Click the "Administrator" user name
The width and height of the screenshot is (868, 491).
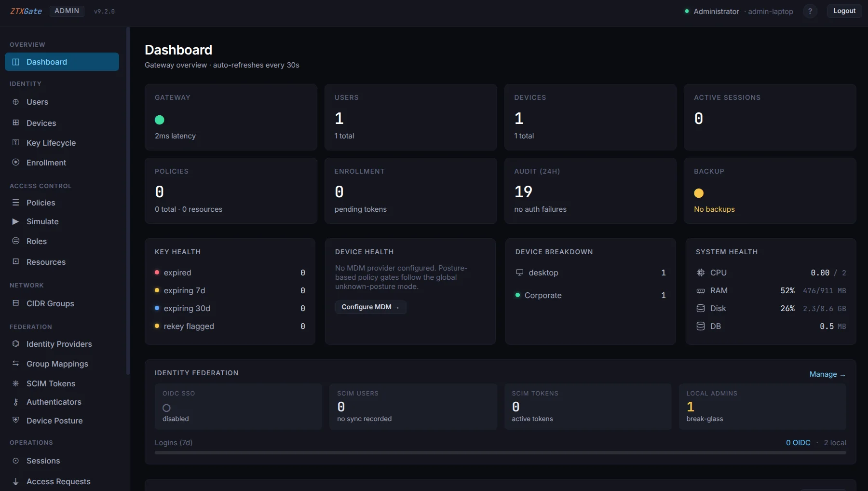[716, 11]
